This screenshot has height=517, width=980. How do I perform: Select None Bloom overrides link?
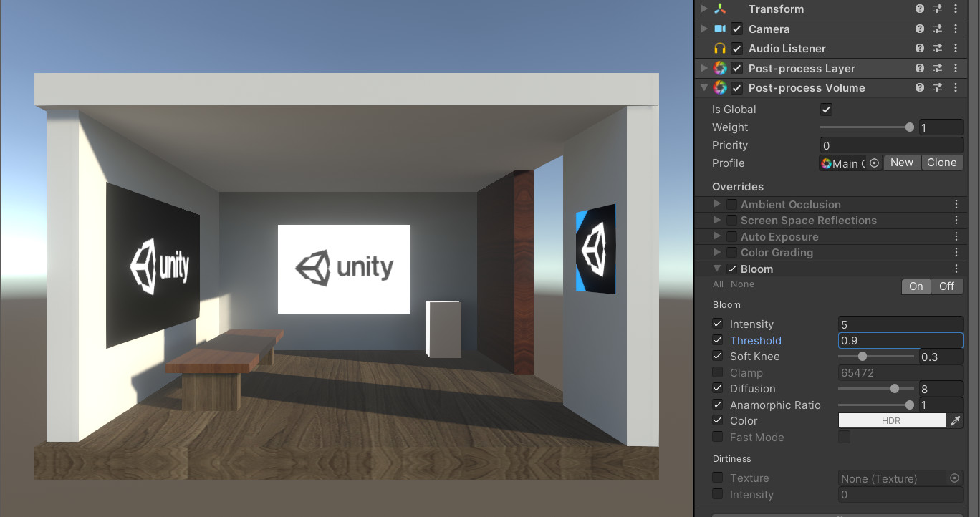click(x=743, y=284)
